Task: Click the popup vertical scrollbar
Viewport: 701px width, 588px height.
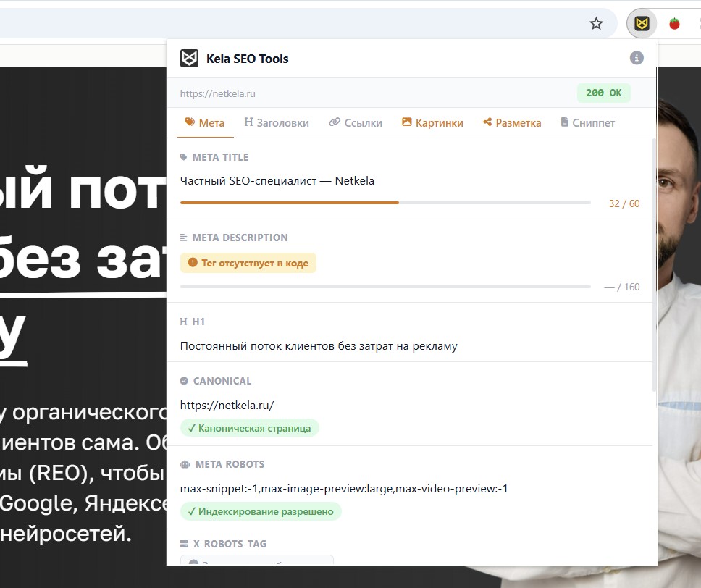Action: [x=655, y=264]
